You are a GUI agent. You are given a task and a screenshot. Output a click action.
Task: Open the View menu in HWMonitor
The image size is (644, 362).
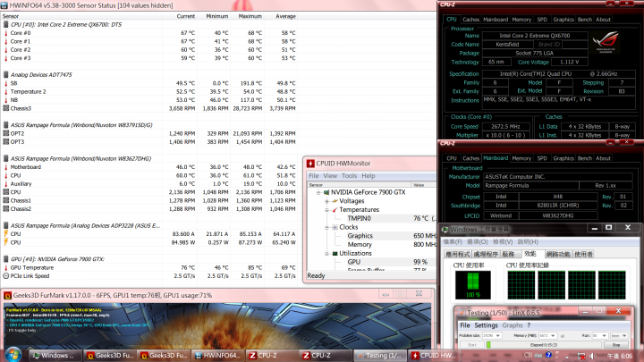pos(330,176)
